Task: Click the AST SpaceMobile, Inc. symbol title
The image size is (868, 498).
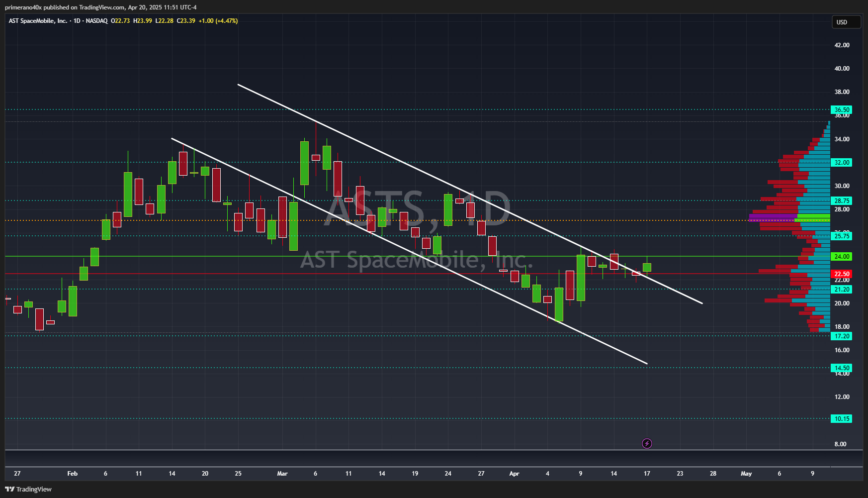Action: (x=38, y=21)
